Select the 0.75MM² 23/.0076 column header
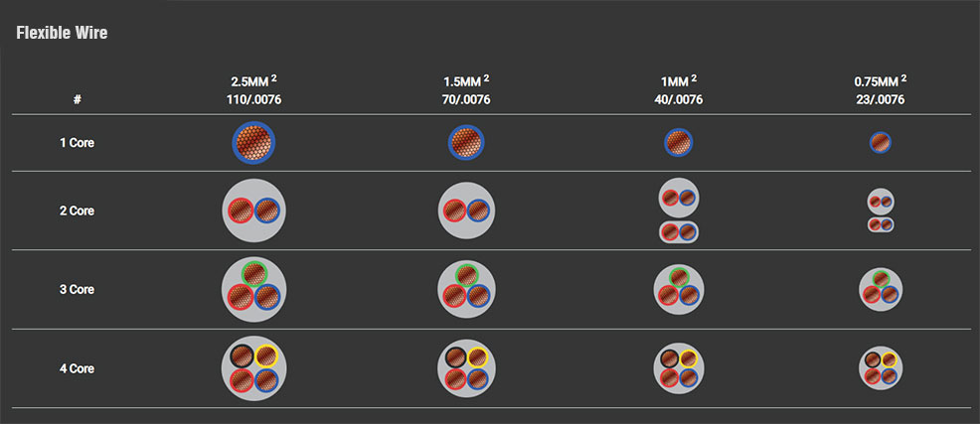Image resolution: width=980 pixels, height=424 pixels. (881, 89)
